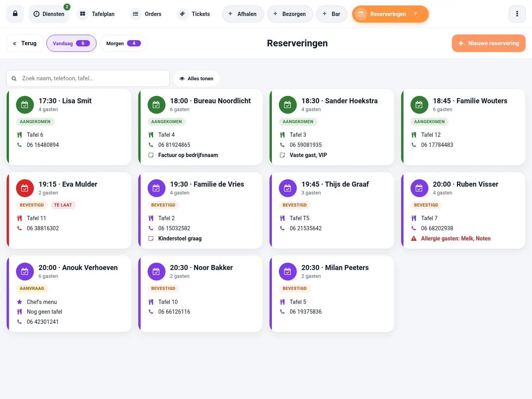532x399 pixels.
Task: Click phone number 06 21535642
Action: pos(306,228)
